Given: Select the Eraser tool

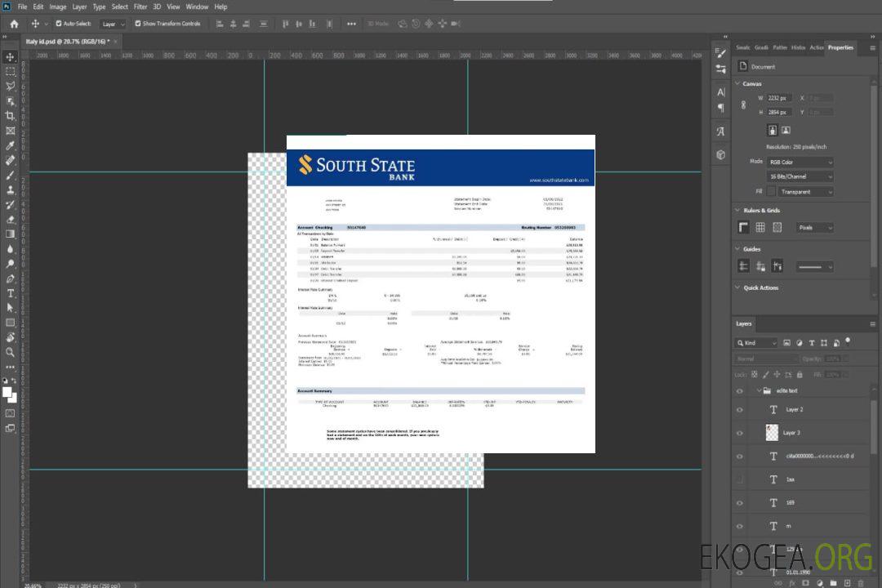Looking at the screenshot, I should pos(10,220).
